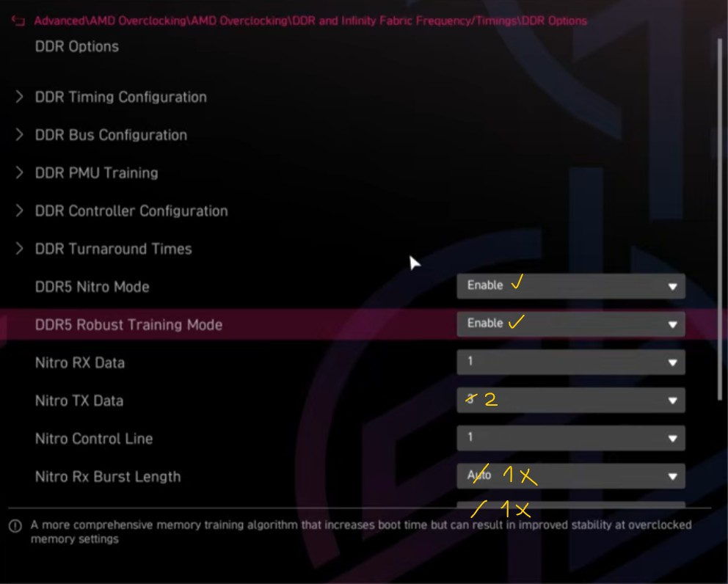The height and width of the screenshot is (584, 728).
Task: Open DDR Turnaround Times submenu
Action: click(113, 249)
